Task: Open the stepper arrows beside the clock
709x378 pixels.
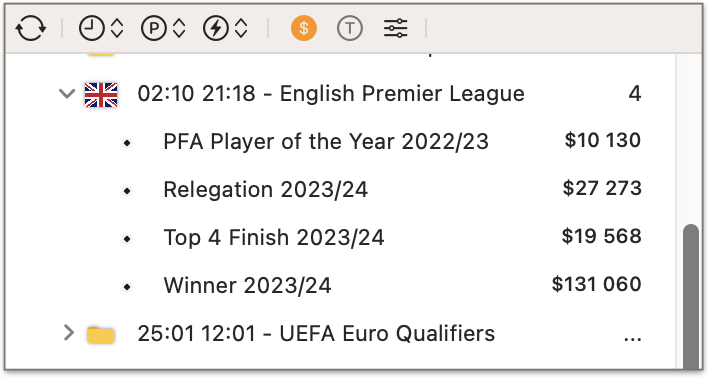Action: 118,28
